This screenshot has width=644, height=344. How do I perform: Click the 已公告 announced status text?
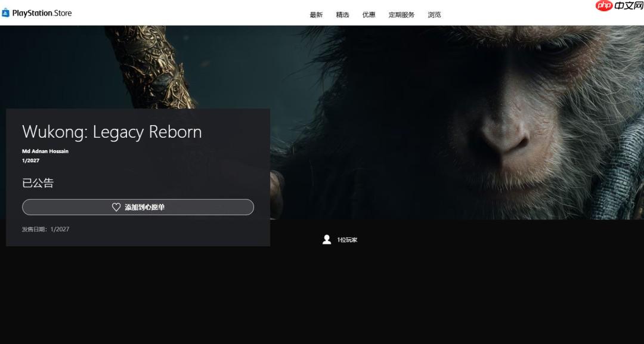coord(38,183)
